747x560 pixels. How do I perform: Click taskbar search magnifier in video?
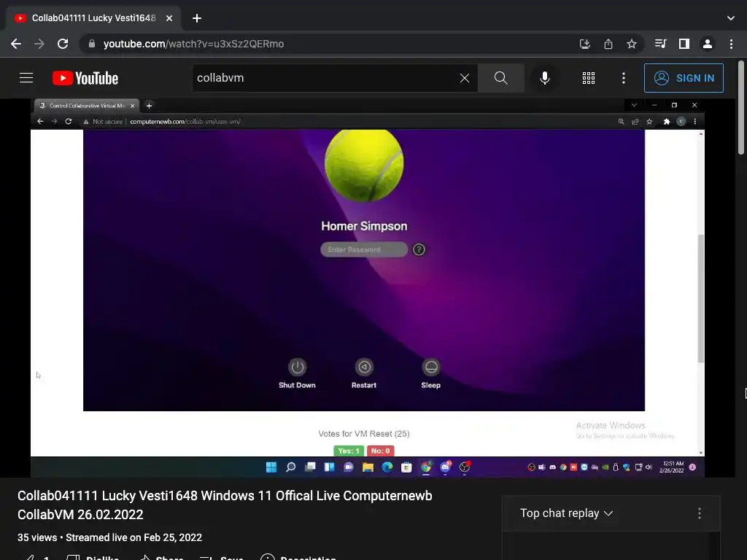290,467
